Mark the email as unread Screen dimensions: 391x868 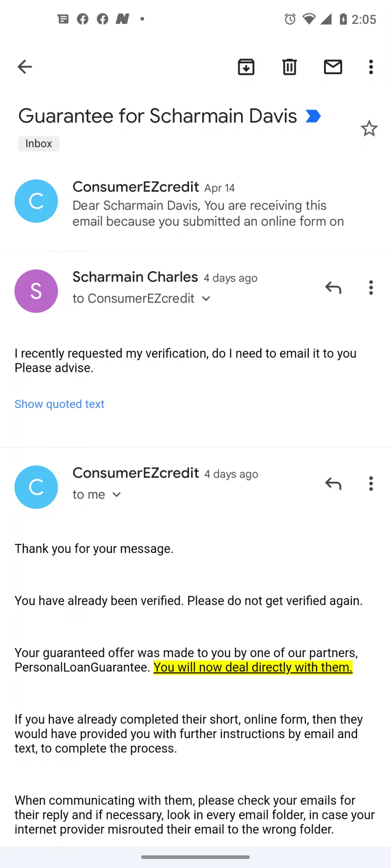(x=333, y=67)
